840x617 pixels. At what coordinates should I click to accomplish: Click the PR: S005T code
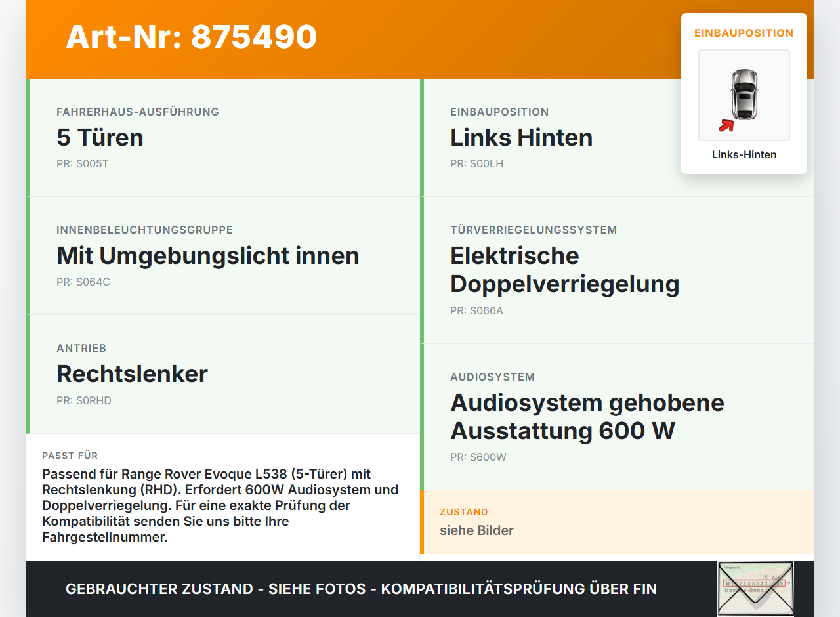point(83,163)
